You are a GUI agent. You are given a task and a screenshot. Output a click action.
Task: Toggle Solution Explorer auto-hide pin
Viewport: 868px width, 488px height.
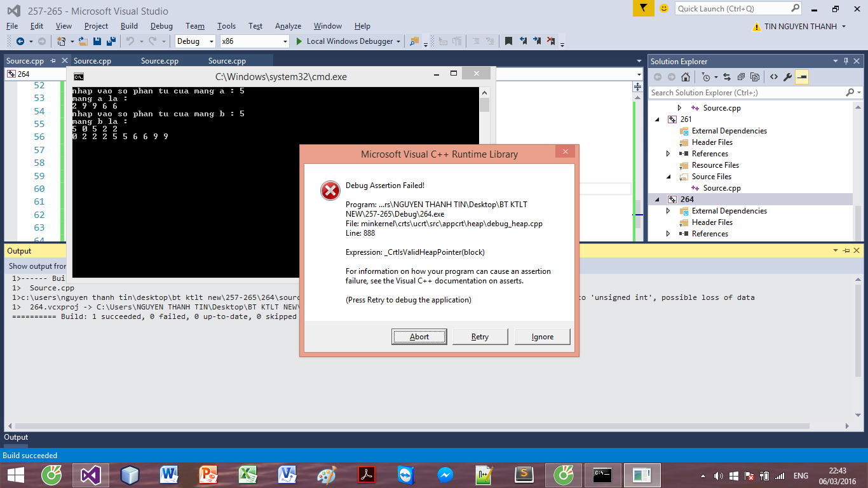(x=846, y=61)
